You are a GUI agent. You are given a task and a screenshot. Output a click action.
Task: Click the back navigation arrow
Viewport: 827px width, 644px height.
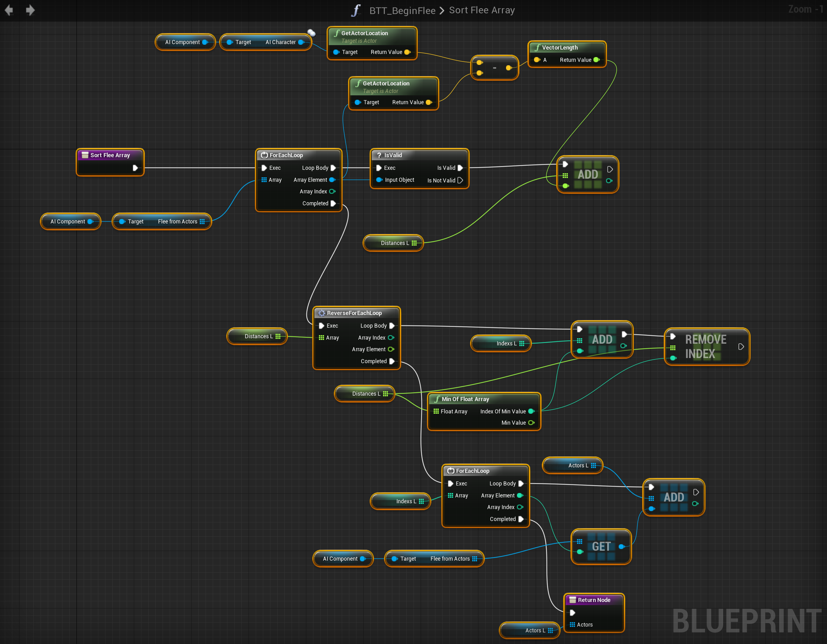[9, 10]
